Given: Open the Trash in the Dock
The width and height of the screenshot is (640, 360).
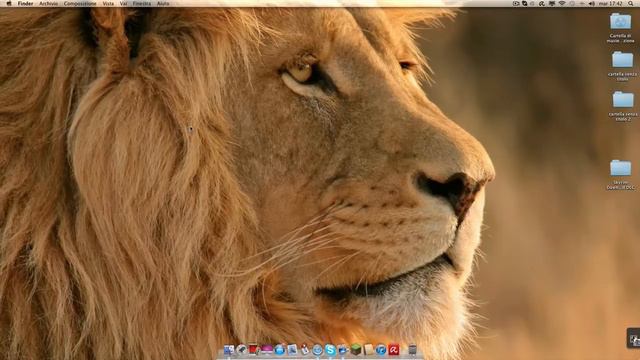Looking at the screenshot, I should click(412, 350).
